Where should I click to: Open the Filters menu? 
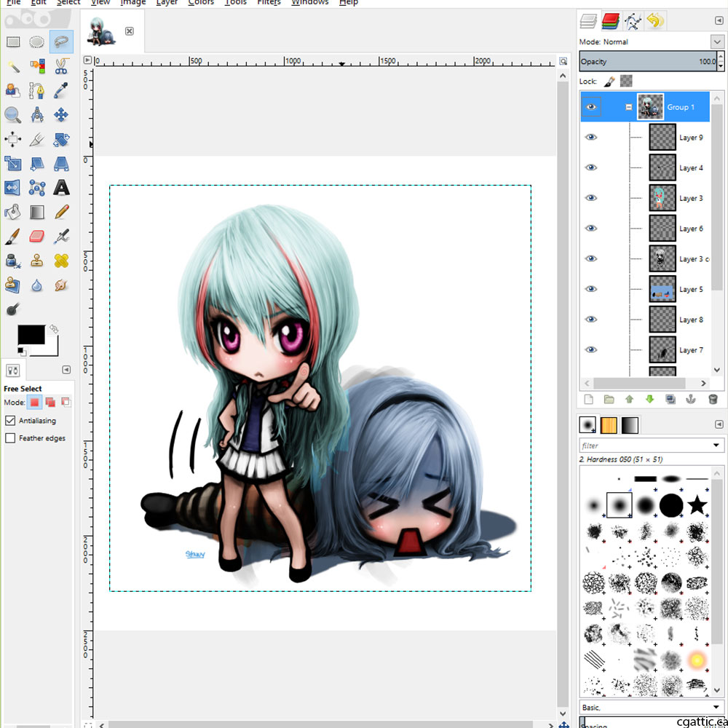coord(269,3)
